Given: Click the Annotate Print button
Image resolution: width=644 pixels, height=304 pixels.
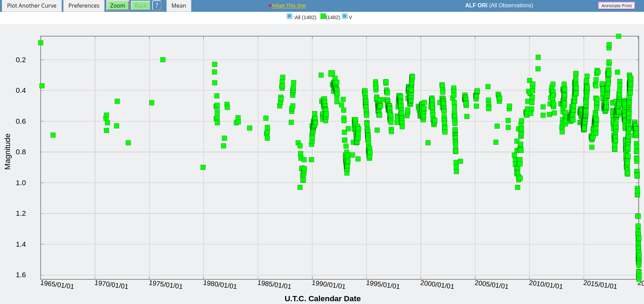Looking at the screenshot, I should tap(616, 6).
